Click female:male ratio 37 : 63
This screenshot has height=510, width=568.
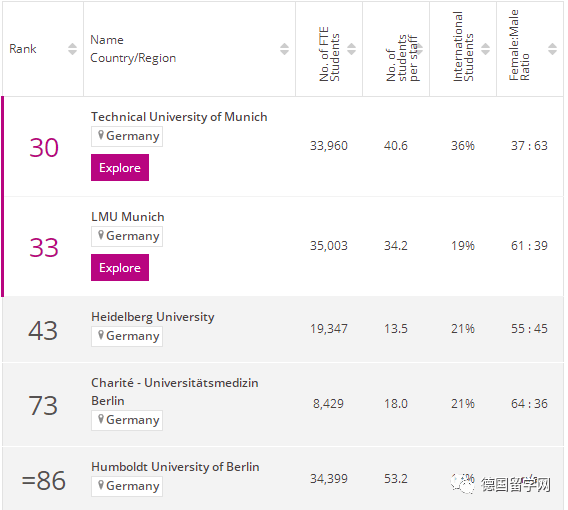tap(530, 146)
